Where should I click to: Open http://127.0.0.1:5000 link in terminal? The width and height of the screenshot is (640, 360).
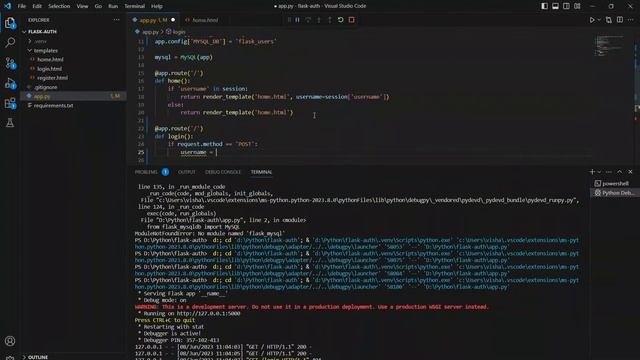coord(208,313)
